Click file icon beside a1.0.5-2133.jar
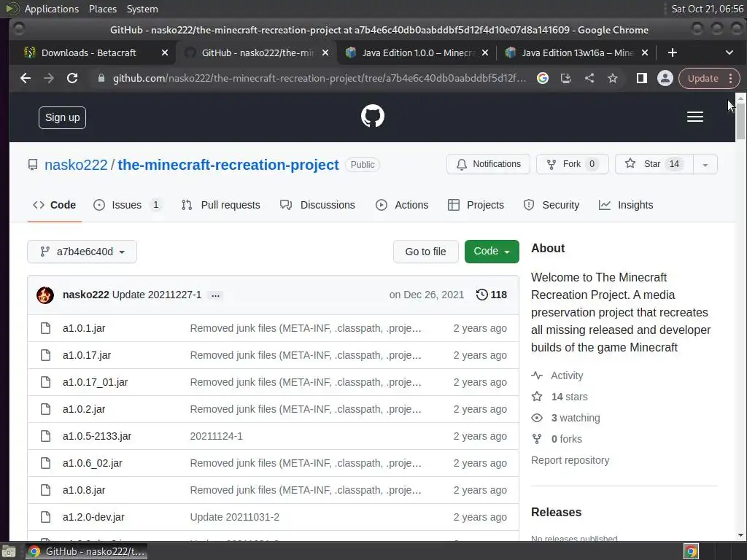Viewport: 747px width, 560px height. (45, 436)
